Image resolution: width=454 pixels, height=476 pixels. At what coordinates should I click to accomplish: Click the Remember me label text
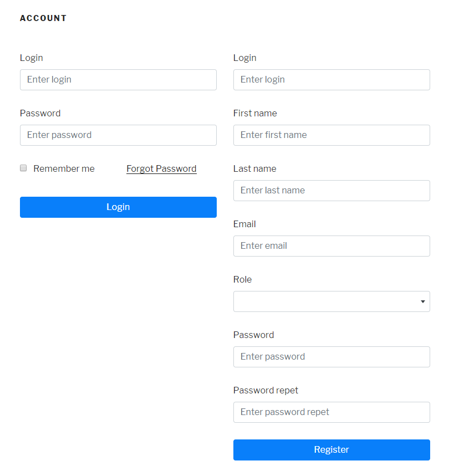coord(64,168)
